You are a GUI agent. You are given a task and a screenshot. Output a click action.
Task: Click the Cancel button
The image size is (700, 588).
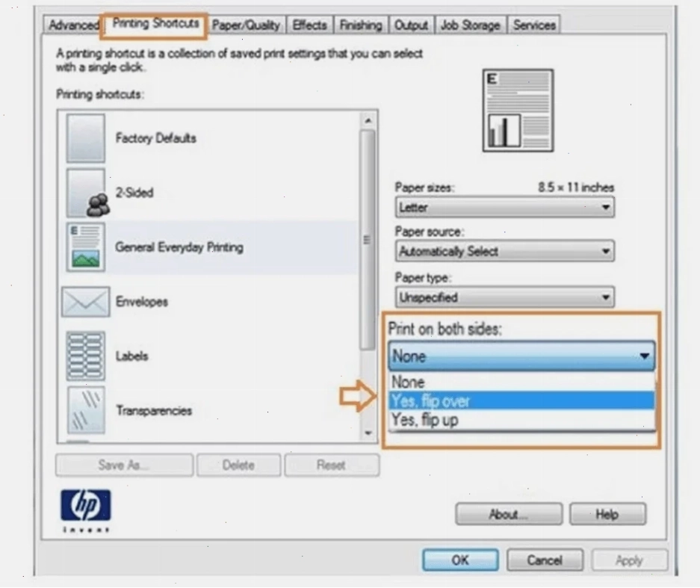pyautogui.click(x=545, y=560)
